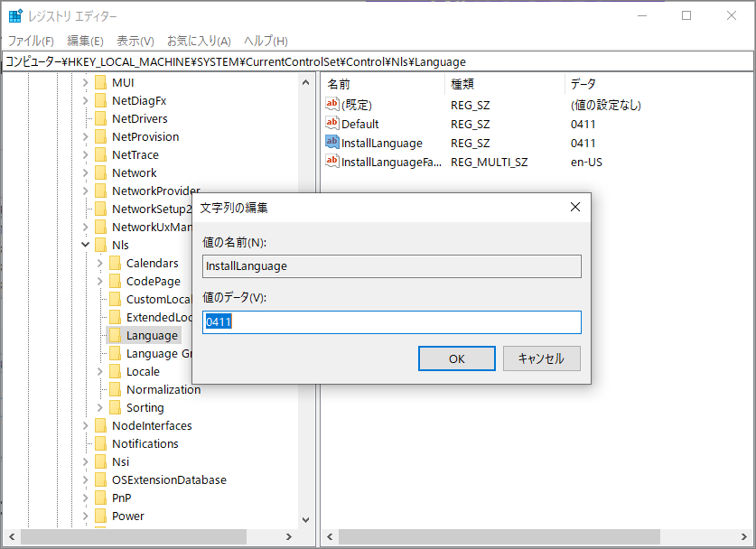This screenshot has width=756, height=549.
Task: Click the Nsi folder icon
Action: click(101, 461)
